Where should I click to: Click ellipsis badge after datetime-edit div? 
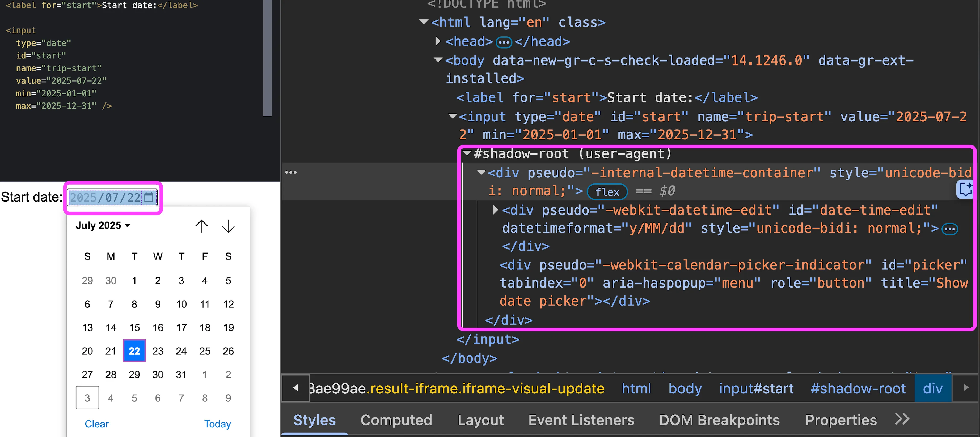(949, 229)
